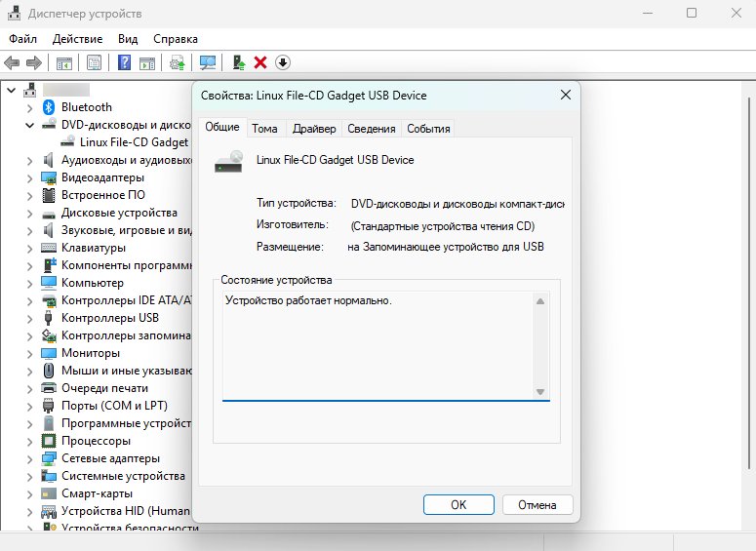The width and height of the screenshot is (756, 551).
Task: Open the Вид menu
Action: [x=128, y=39]
